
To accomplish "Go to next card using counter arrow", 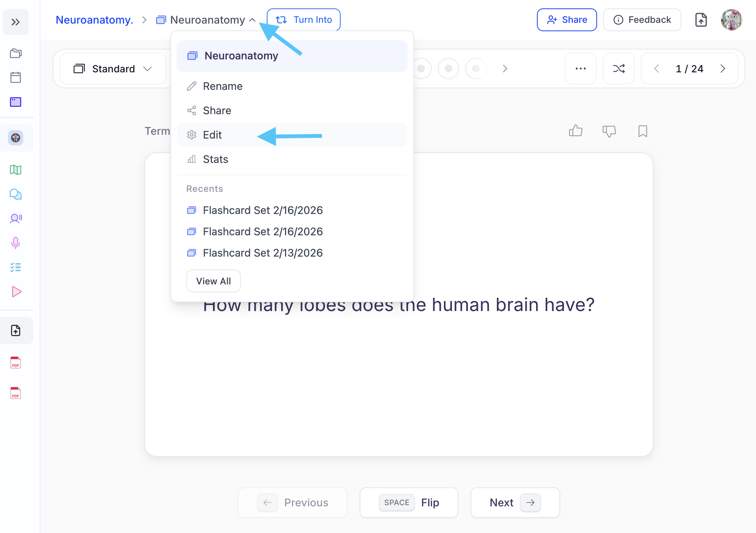I will tap(722, 69).
